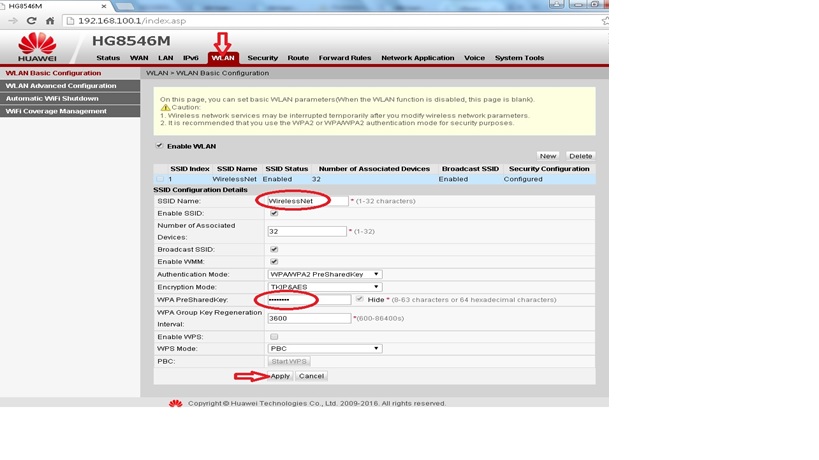Open the Route tab
Viewport: 819px width, 460px height.
[298, 58]
